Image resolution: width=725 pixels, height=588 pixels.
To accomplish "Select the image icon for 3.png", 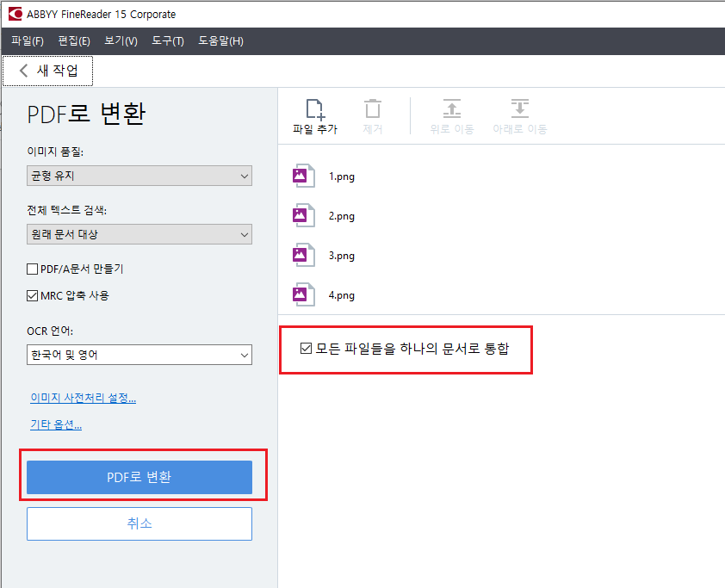I will [304, 255].
